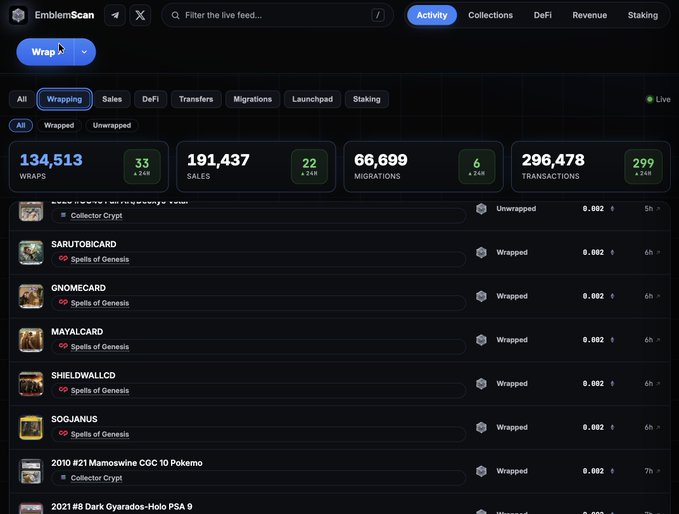Image resolution: width=679 pixels, height=514 pixels.
Task: Click the green Live status indicator
Action: [658, 99]
